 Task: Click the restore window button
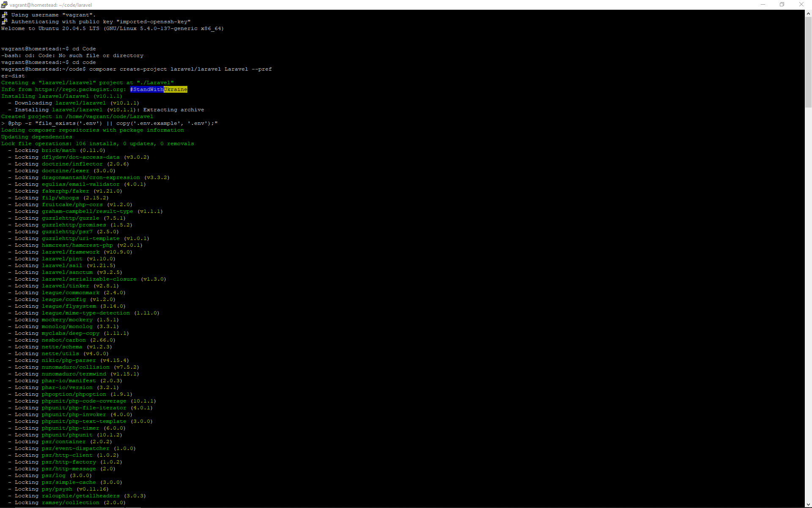[x=782, y=5]
